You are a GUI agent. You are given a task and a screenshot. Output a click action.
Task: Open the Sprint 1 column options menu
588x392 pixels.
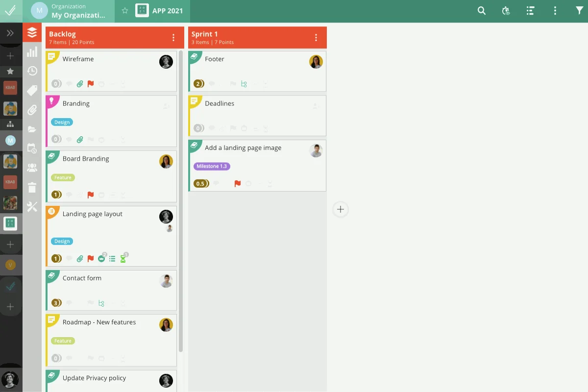[316, 38]
